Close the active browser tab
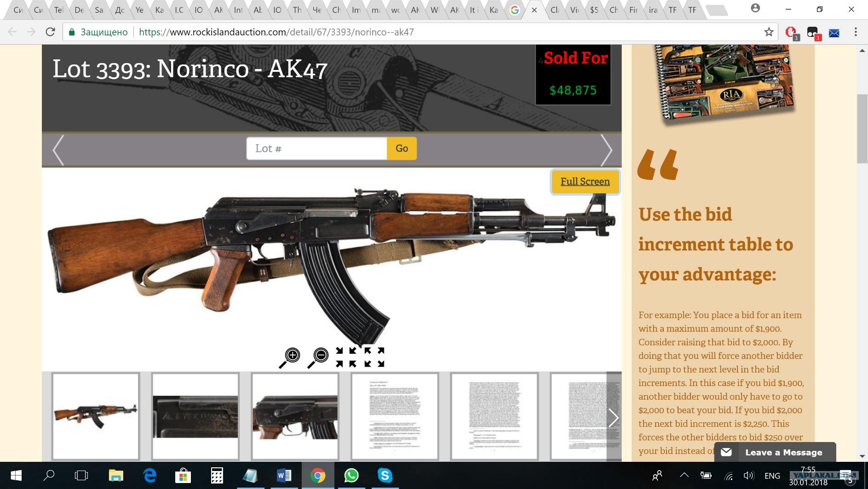Viewport: 868px width, 489px height. click(x=534, y=10)
